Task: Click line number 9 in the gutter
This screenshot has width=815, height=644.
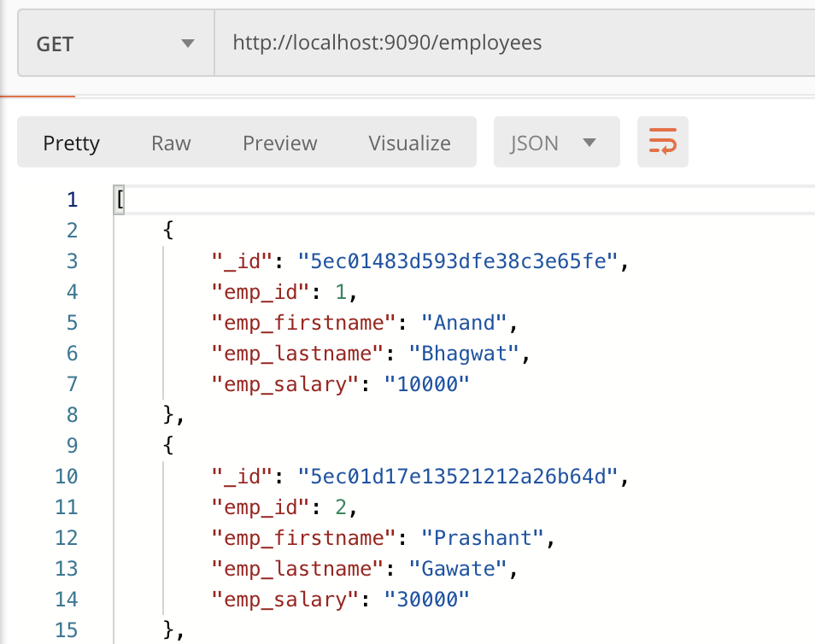Action: [x=73, y=446]
